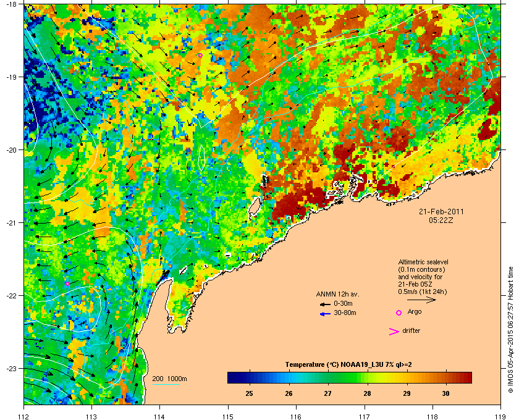The image size is (519, 420).
Task: Click the cyan line under 200 1000m
Action: tap(166, 384)
